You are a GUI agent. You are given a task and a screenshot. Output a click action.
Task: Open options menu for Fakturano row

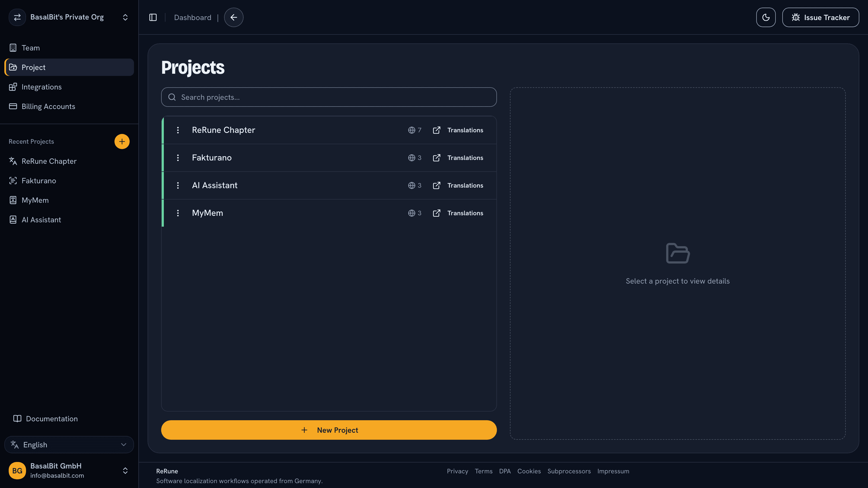coord(178,158)
